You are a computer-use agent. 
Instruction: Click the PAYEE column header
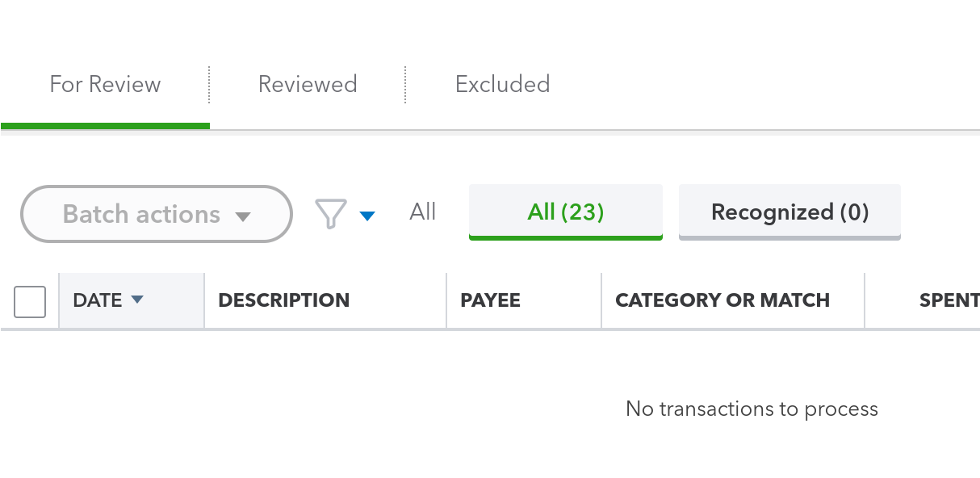pos(490,300)
